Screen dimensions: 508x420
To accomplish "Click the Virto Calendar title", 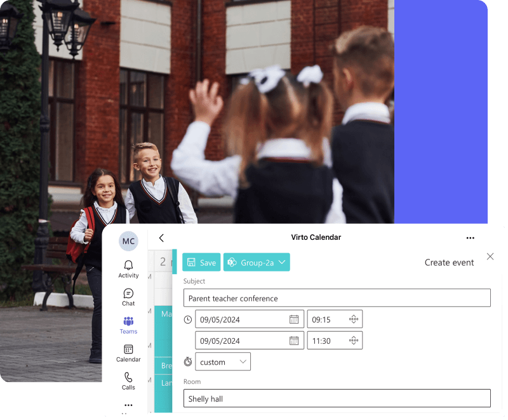I will coord(316,238).
